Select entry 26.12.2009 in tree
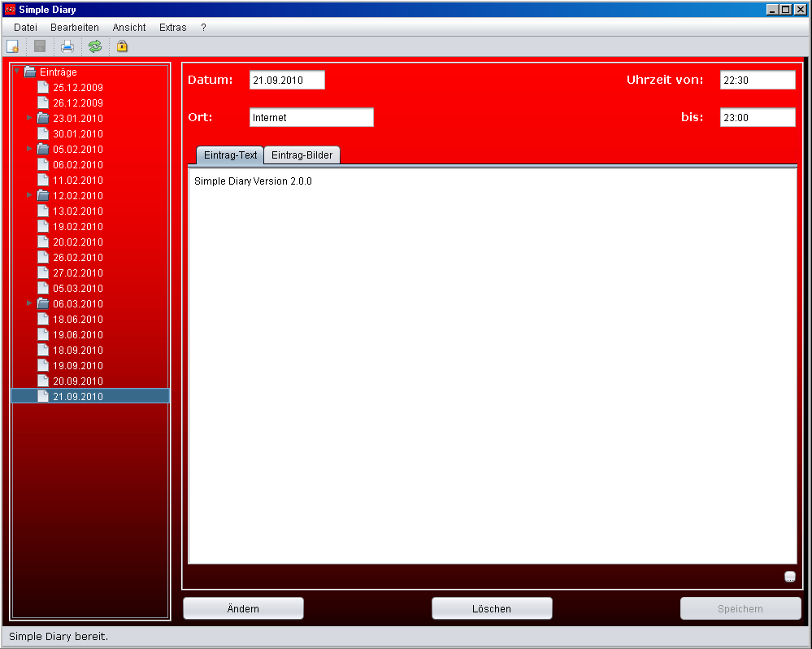812x649 pixels. pyautogui.click(x=78, y=103)
